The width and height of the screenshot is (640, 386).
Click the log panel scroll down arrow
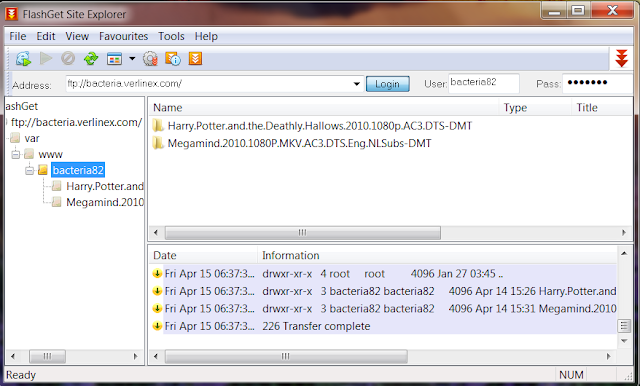click(x=624, y=341)
